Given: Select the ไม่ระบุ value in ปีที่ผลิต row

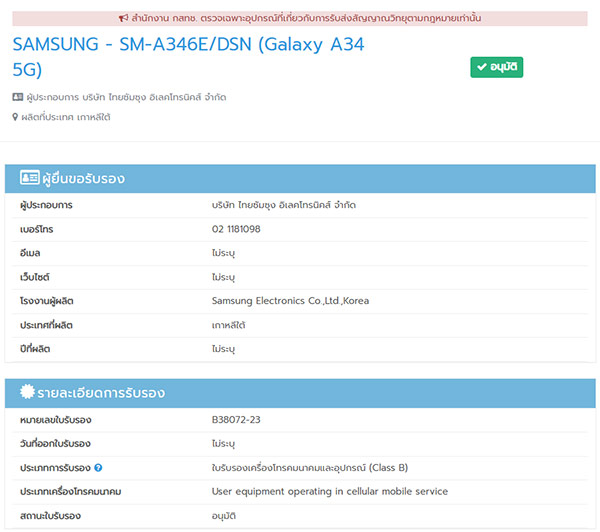Looking at the screenshot, I should tap(223, 349).
